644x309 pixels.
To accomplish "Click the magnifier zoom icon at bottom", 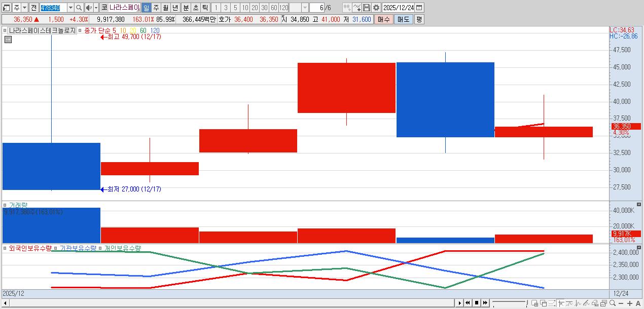I will (x=613, y=303).
